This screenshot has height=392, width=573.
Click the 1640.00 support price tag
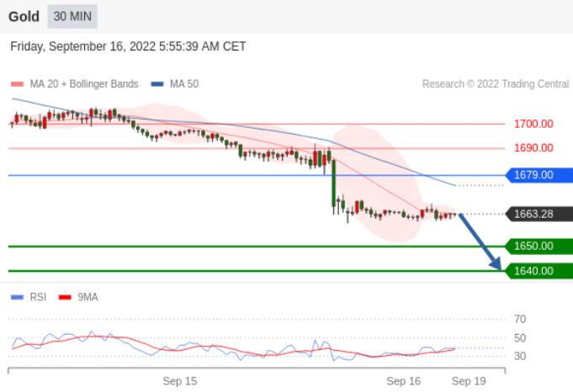[x=539, y=271]
